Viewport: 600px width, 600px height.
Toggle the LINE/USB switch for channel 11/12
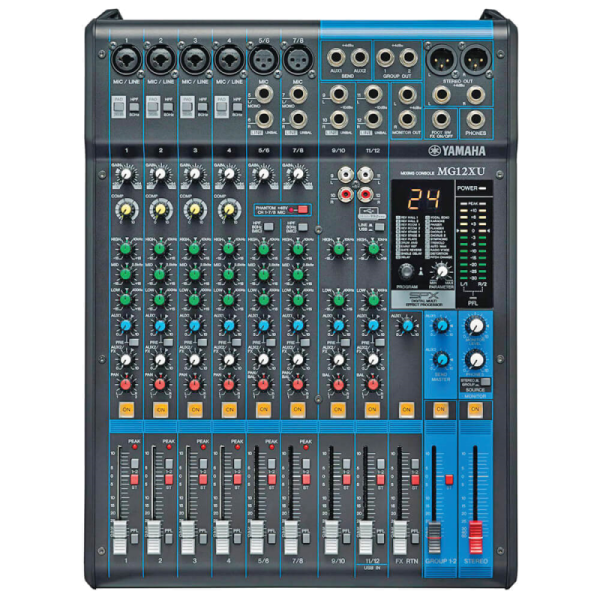coord(379,227)
